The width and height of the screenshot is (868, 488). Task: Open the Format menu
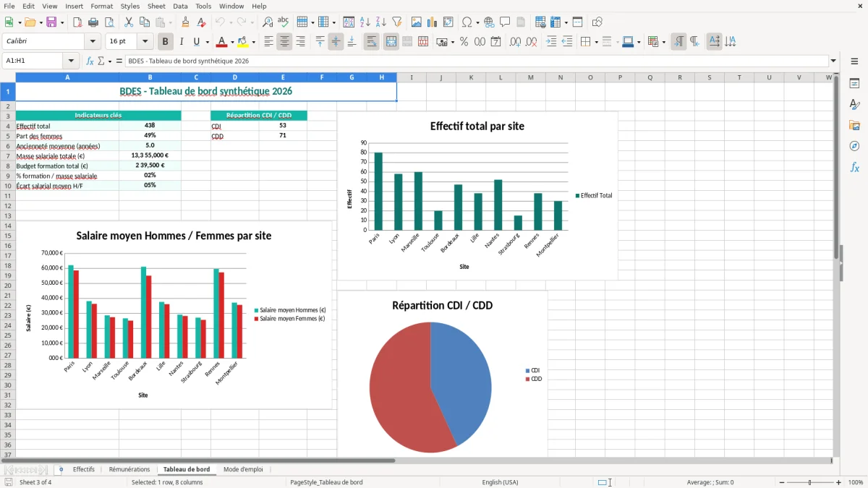tap(101, 6)
